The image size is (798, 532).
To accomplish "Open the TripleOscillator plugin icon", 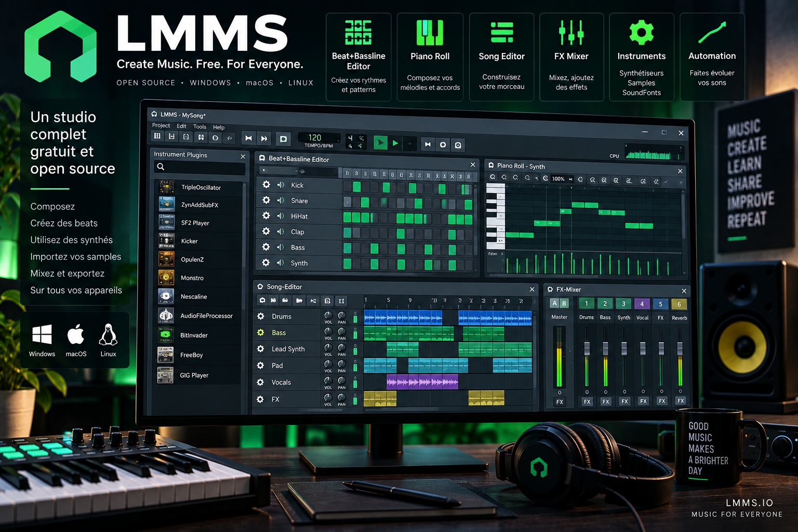I will 166,187.
